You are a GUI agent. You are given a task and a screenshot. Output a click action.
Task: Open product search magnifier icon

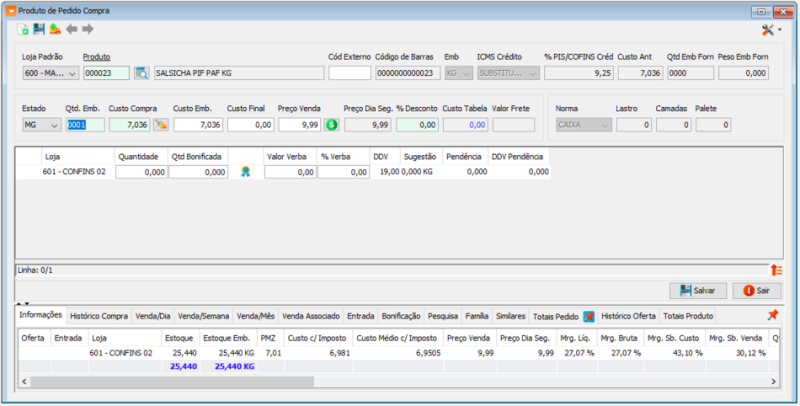[141, 73]
